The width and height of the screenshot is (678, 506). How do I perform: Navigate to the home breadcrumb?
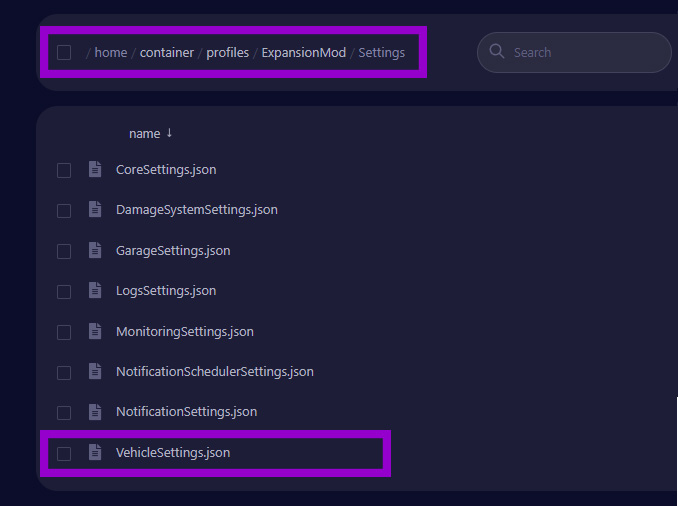[x=110, y=53]
